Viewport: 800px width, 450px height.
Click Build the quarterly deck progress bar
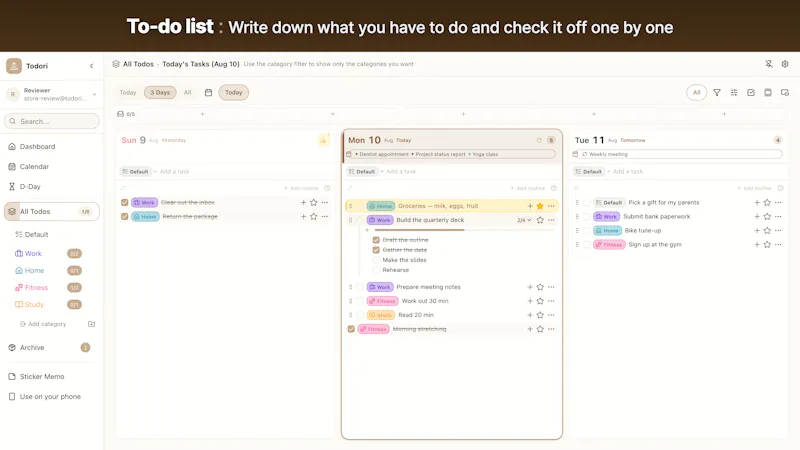pyautogui.click(x=464, y=230)
